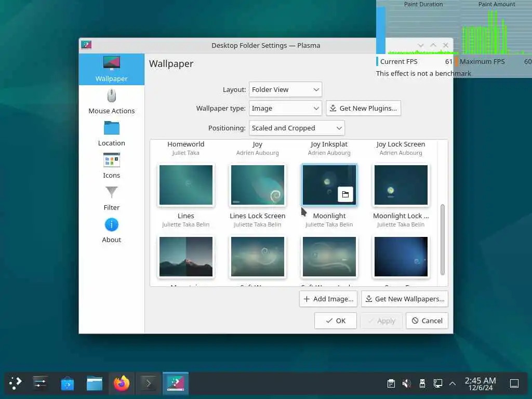Select the Moonlight wallpaper thumbnail
This screenshot has width=532, height=399.
pyautogui.click(x=329, y=185)
